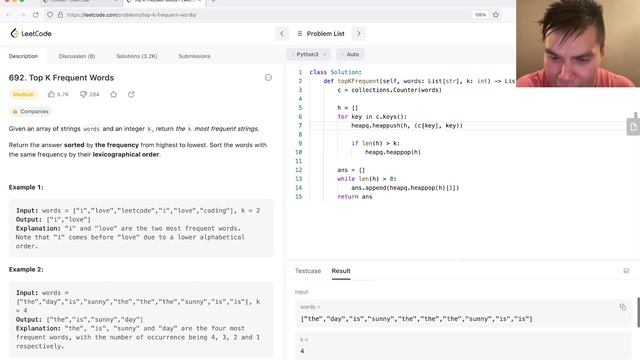Go to previous problem arrow
640x360 pixels.
(x=282, y=33)
